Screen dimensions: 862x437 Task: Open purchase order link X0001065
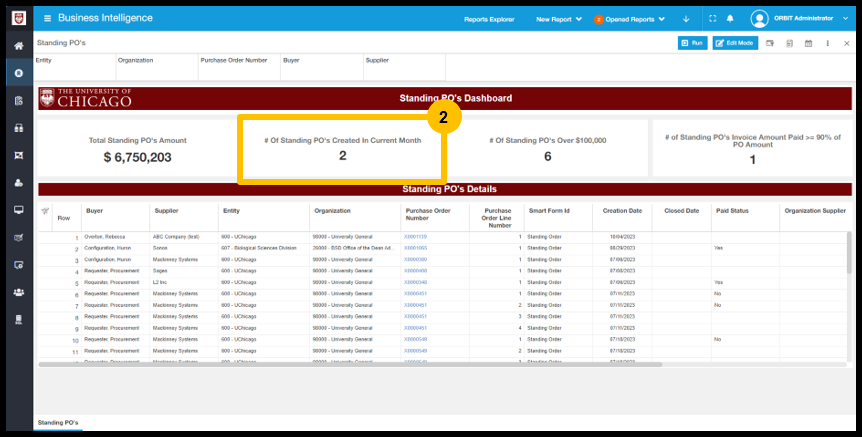(x=415, y=248)
